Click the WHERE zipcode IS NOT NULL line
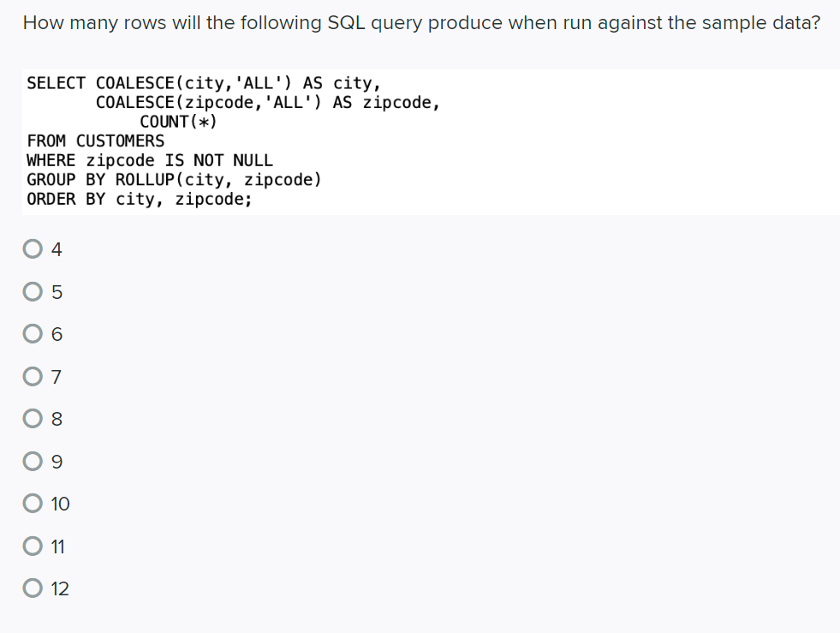 (150, 160)
